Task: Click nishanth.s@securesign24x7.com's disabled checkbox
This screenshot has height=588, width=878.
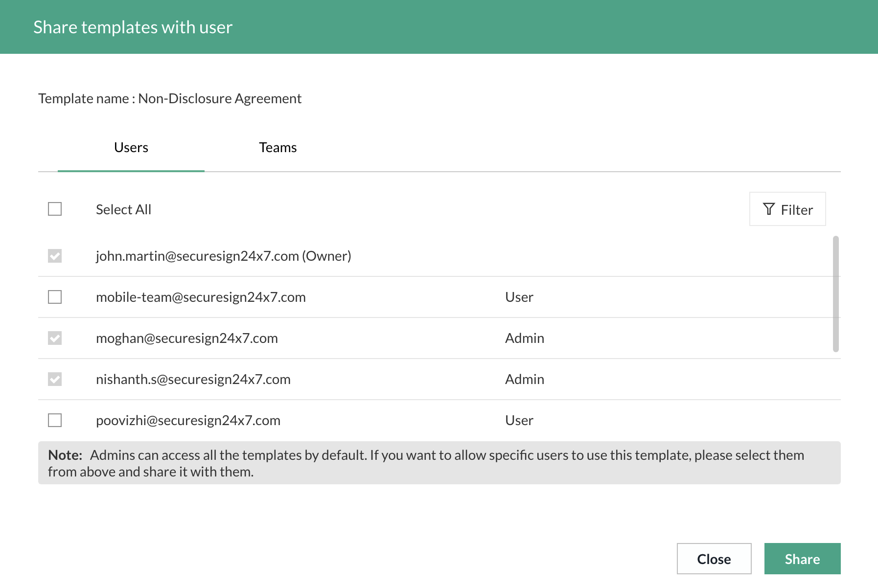Action: click(55, 379)
